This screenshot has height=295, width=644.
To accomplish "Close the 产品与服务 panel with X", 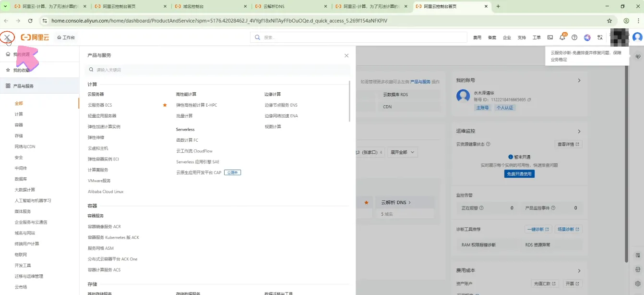I will [x=346, y=56].
